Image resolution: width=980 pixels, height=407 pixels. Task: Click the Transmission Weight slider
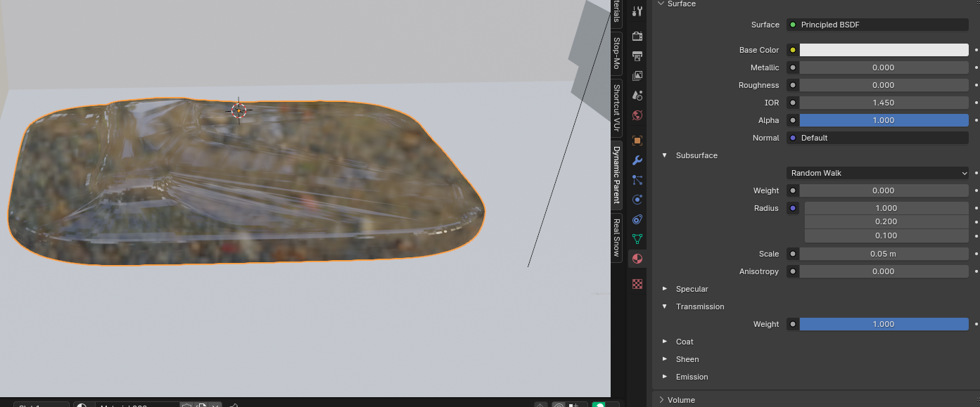click(x=884, y=324)
